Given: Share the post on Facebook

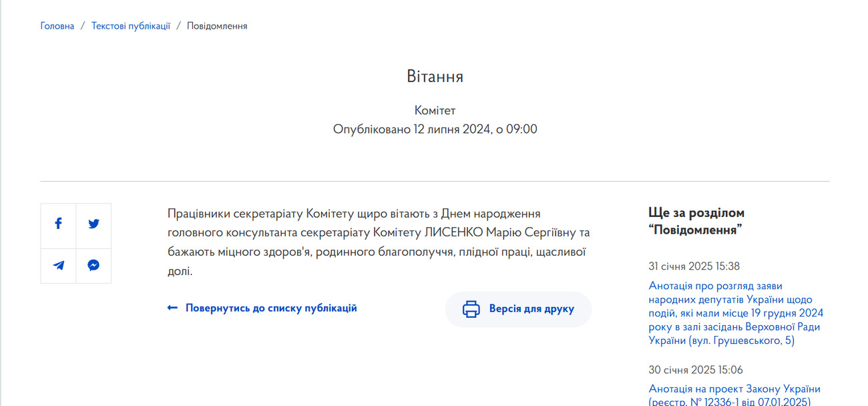Looking at the screenshot, I should pos(58,224).
